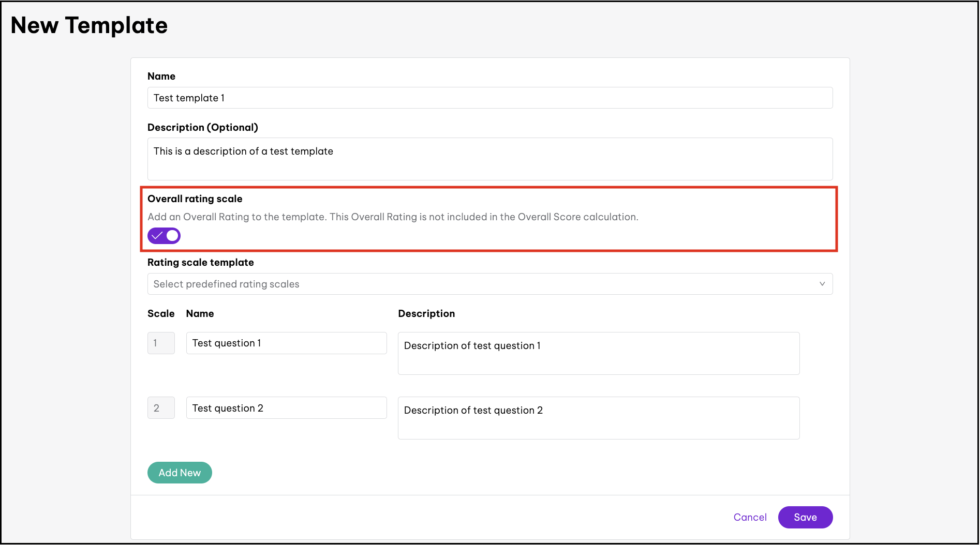Focus the template description text area
980x545 pixels.
489,159
